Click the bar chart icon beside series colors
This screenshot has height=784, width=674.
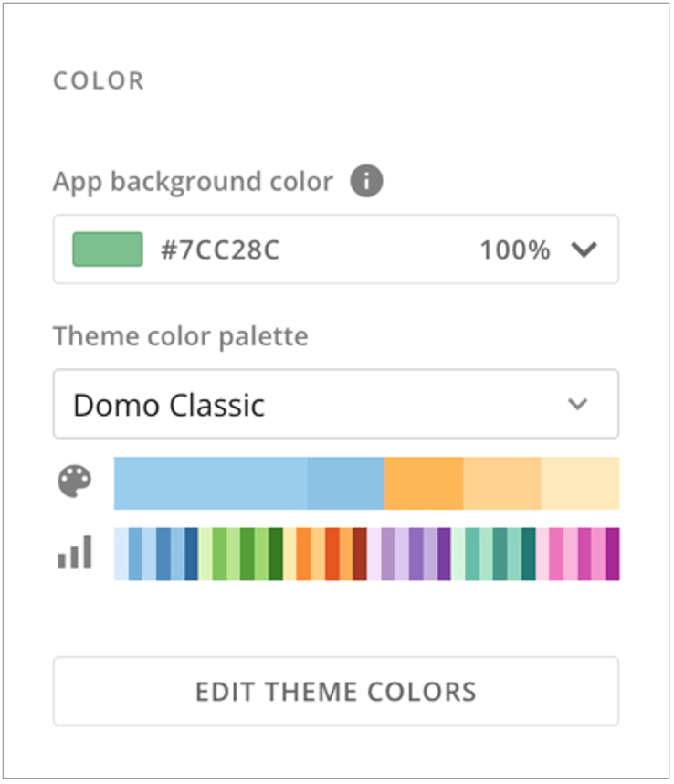point(75,552)
